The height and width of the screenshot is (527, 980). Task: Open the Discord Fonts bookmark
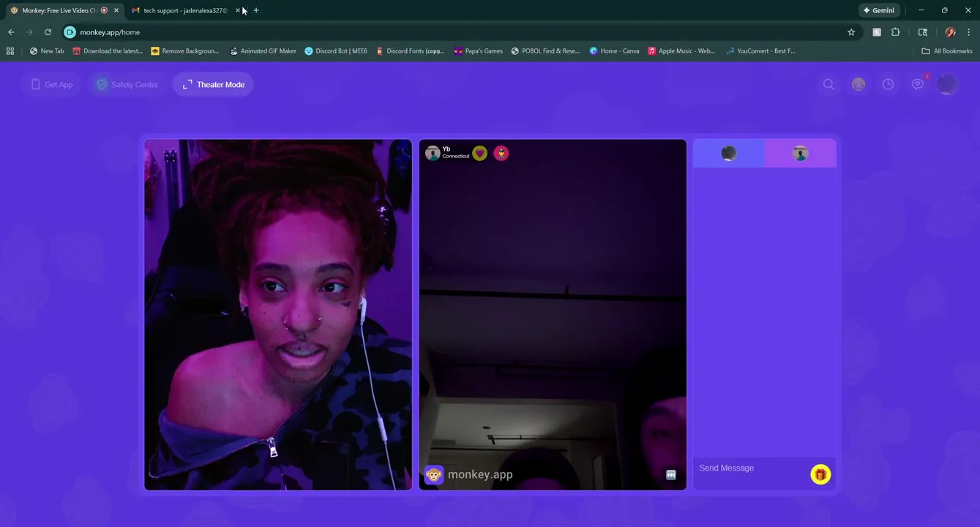pos(410,51)
